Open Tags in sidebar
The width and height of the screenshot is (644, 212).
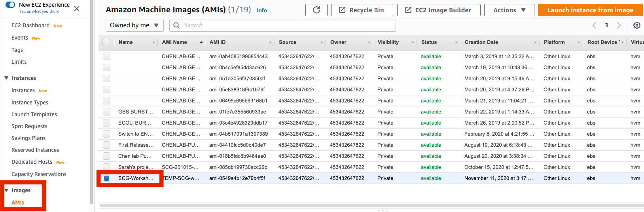[x=17, y=50]
